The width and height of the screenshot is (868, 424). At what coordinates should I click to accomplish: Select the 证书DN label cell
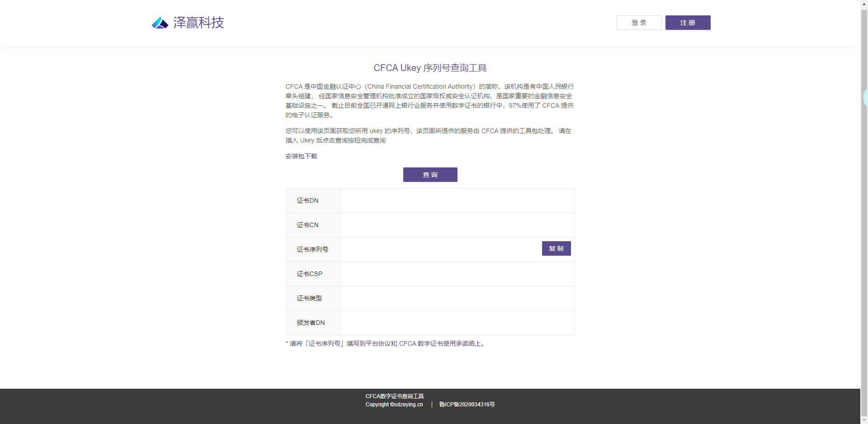point(313,200)
